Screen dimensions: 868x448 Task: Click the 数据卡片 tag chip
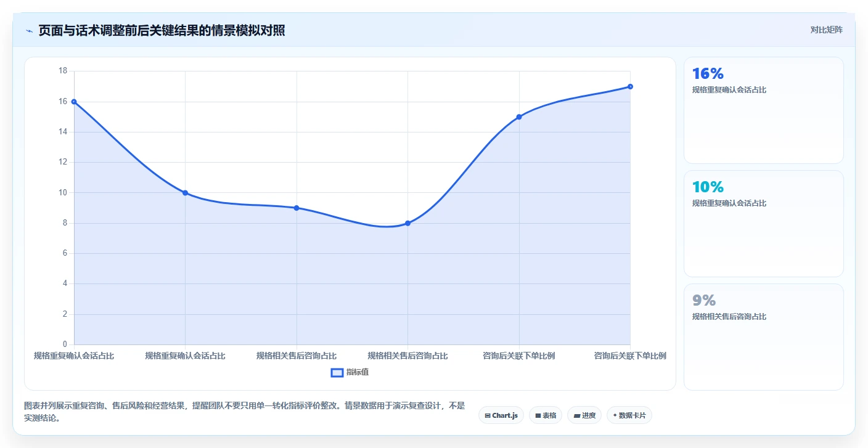tap(629, 415)
